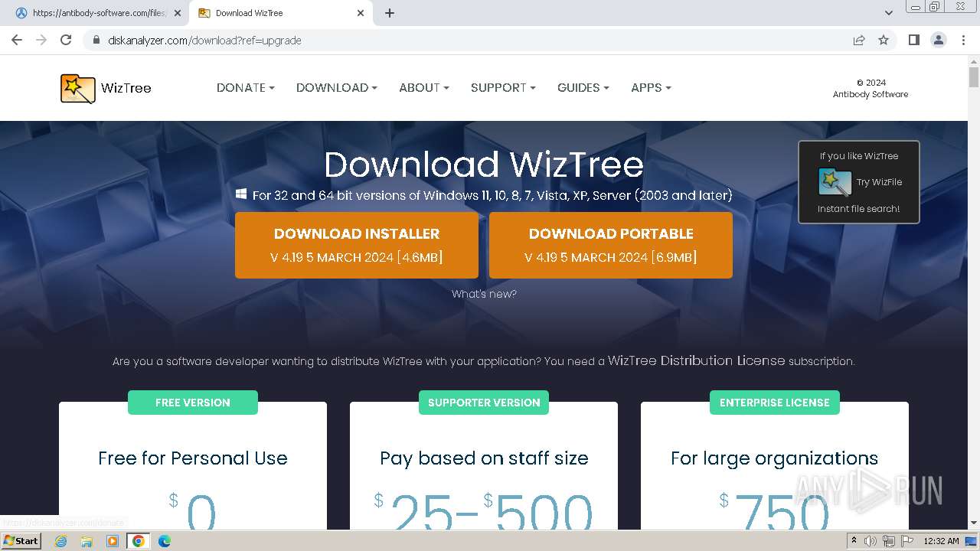
Task: Open WizTree Distribution License link
Action: point(697,360)
